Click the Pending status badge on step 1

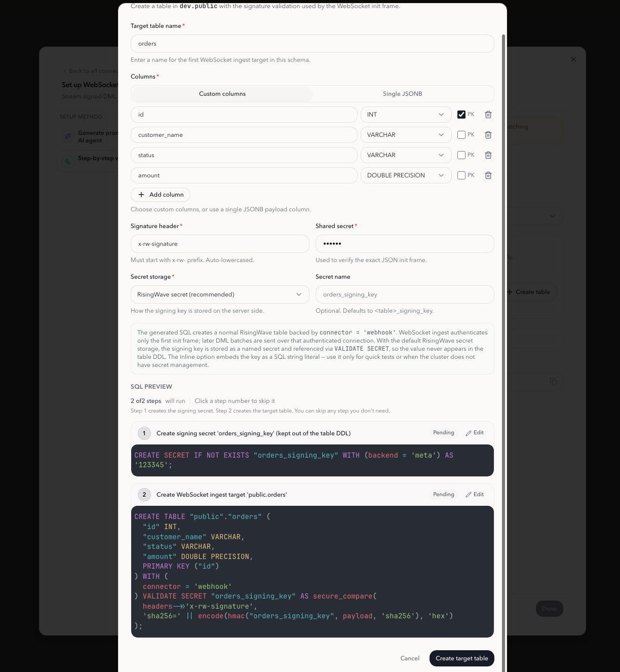[x=444, y=433]
